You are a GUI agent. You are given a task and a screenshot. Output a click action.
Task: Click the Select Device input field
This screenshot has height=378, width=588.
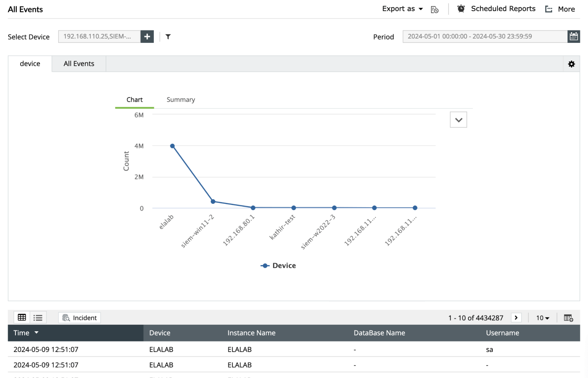101,36
